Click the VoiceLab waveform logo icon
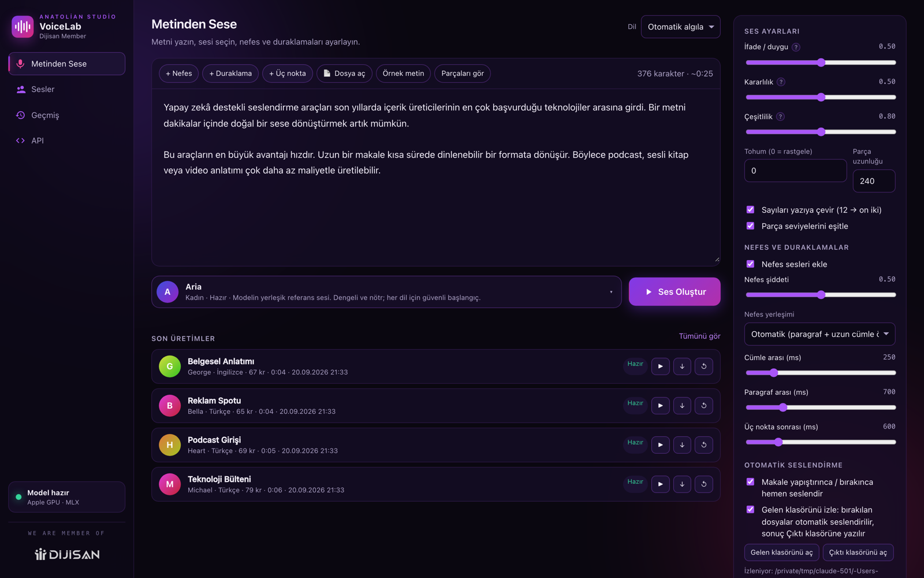924x578 pixels. 23,27
